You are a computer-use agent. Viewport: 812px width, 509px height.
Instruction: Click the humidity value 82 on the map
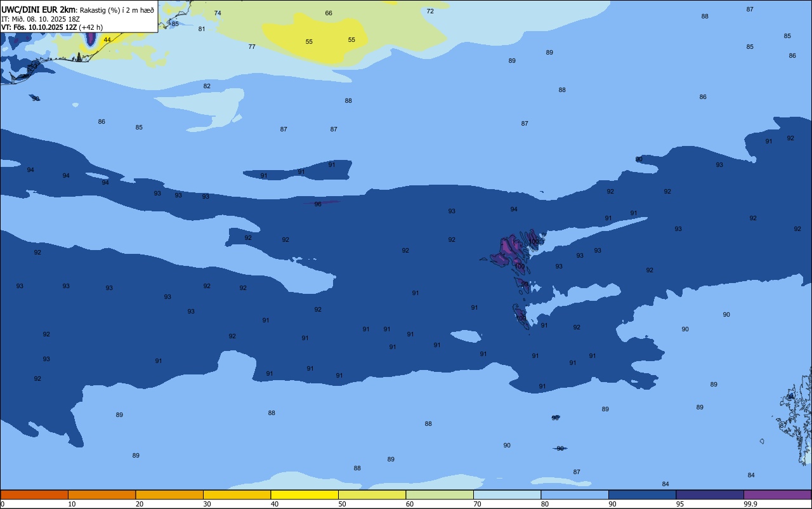click(x=207, y=86)
